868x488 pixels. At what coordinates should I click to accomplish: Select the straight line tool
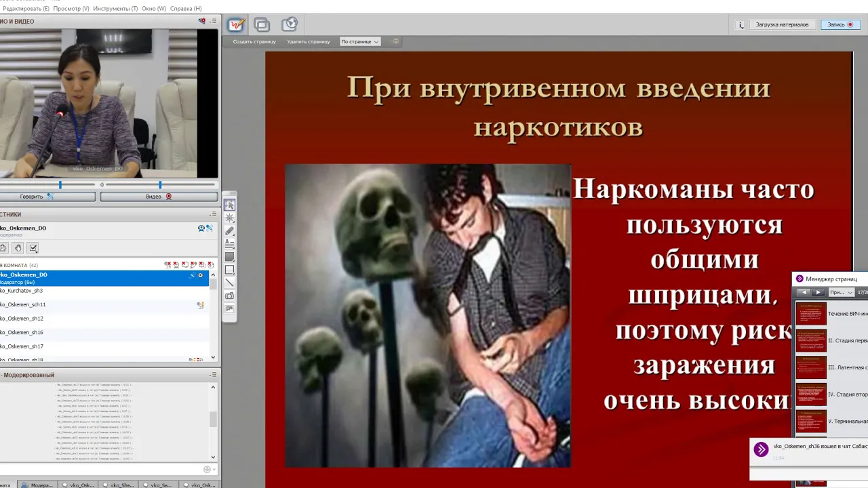tap(230, 283)
